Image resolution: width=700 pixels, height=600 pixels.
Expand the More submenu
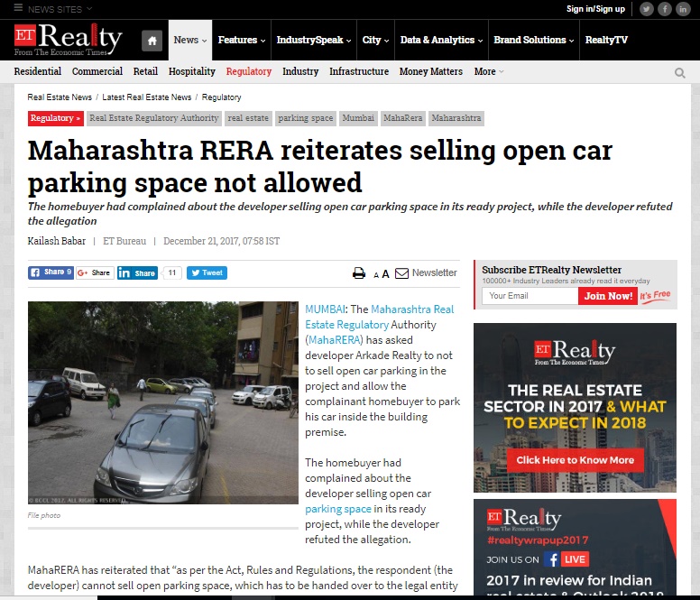coord(489,71)
